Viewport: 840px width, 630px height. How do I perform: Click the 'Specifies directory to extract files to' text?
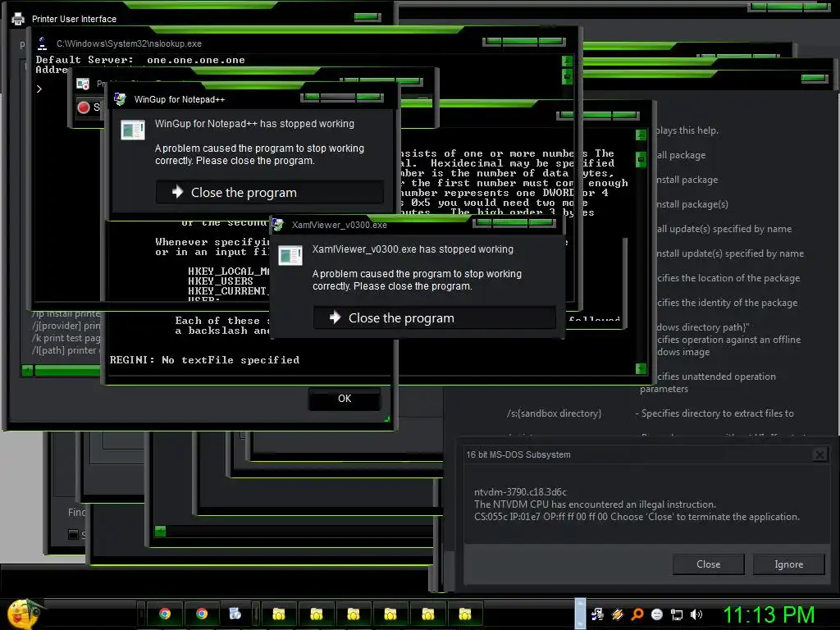717,413
